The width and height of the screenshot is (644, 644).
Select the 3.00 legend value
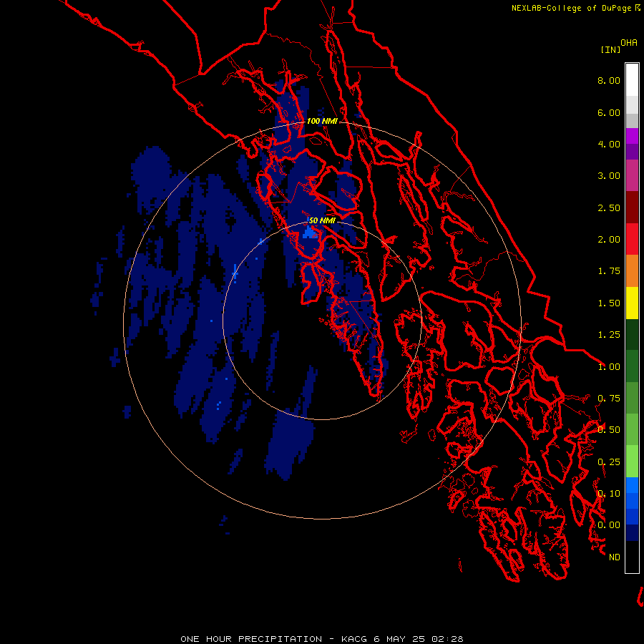pos(609,176)
